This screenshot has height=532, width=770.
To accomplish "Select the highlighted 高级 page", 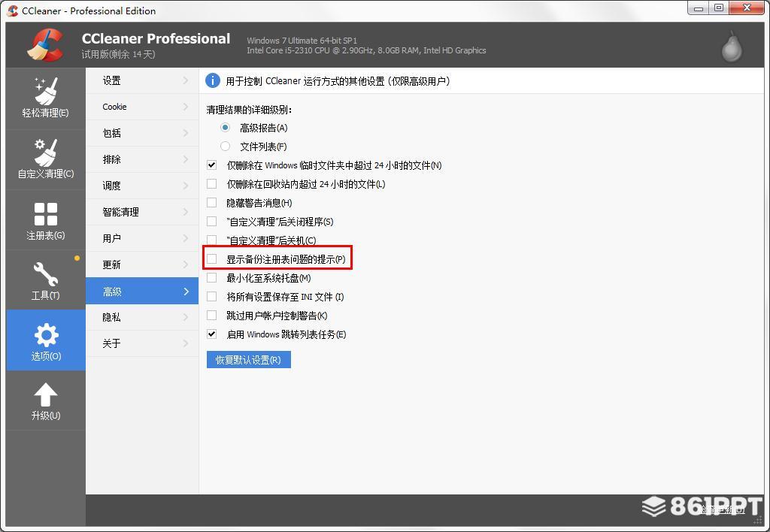I will [x=142, y=291].
